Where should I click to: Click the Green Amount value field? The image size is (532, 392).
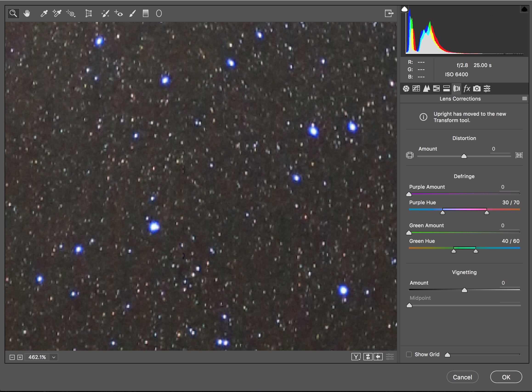[509, 226]
